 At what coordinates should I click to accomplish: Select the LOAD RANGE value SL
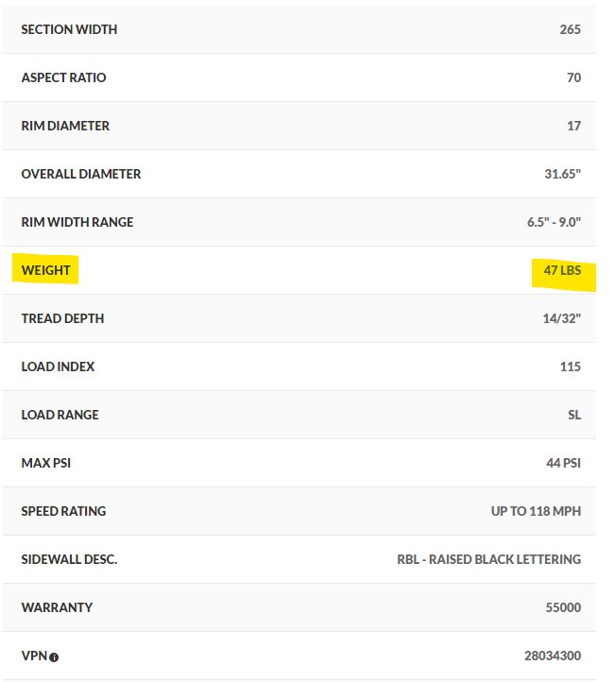point(574,415)
